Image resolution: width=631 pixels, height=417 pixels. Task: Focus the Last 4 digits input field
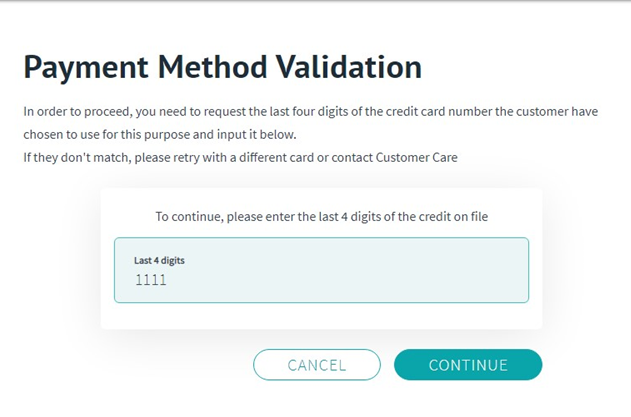click(x=322, y=270)
